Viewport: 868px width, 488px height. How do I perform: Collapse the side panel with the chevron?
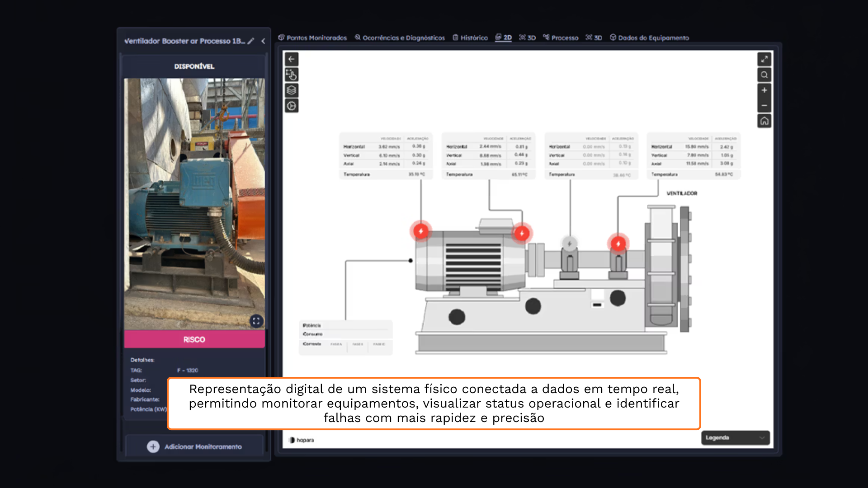263,41
